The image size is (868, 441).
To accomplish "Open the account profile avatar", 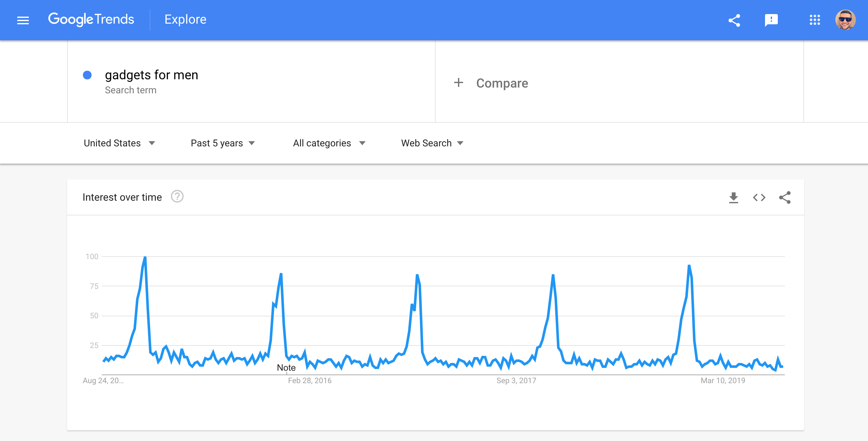I will pos(845,20).
